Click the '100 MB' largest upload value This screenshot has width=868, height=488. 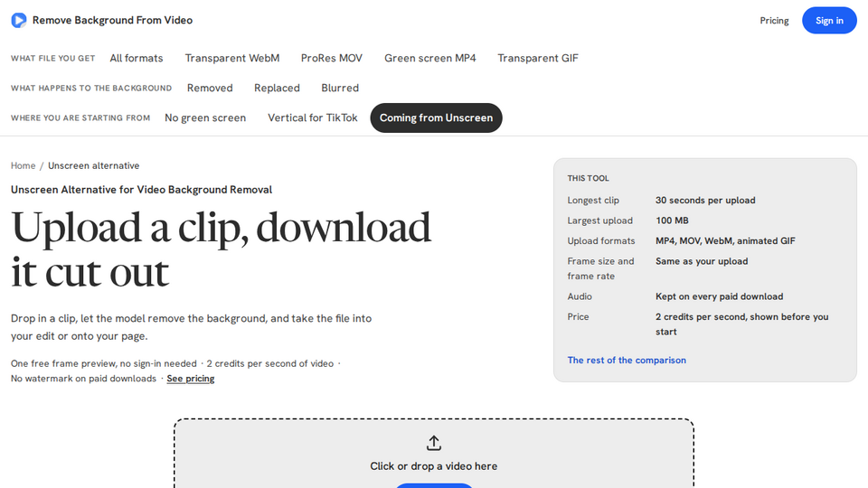click(x=672, y=221)
